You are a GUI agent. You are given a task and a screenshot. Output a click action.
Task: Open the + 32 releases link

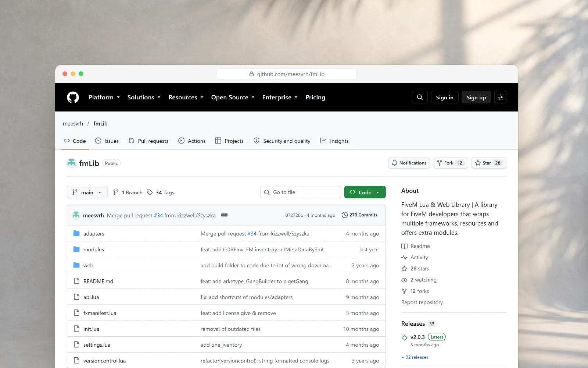coord(415,357)
